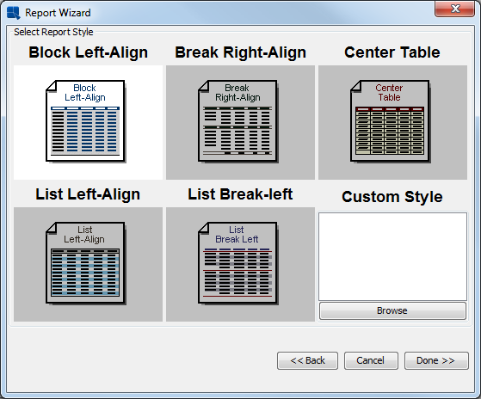Click the List Break-left heading label
Screen dimensions: 481x399
(x=240, y=194)
